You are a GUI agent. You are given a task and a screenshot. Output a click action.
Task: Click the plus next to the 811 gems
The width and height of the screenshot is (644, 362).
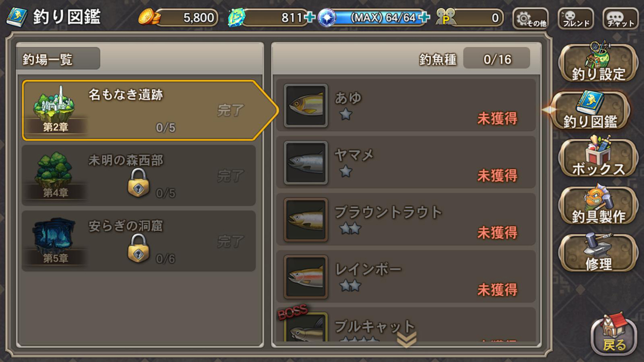pos(310,18)
